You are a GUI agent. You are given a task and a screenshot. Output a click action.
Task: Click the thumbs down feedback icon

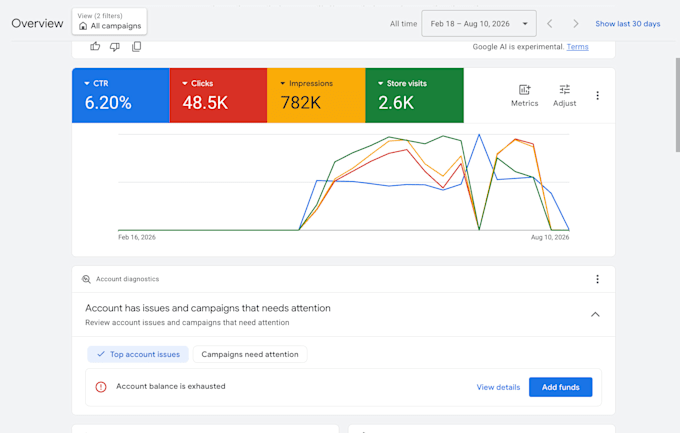[x=115, y=46]
